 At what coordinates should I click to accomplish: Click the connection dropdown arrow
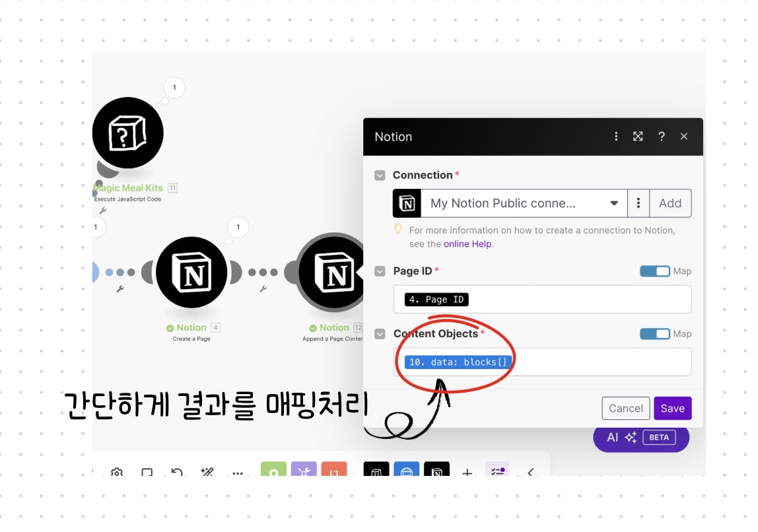[614, 203]
